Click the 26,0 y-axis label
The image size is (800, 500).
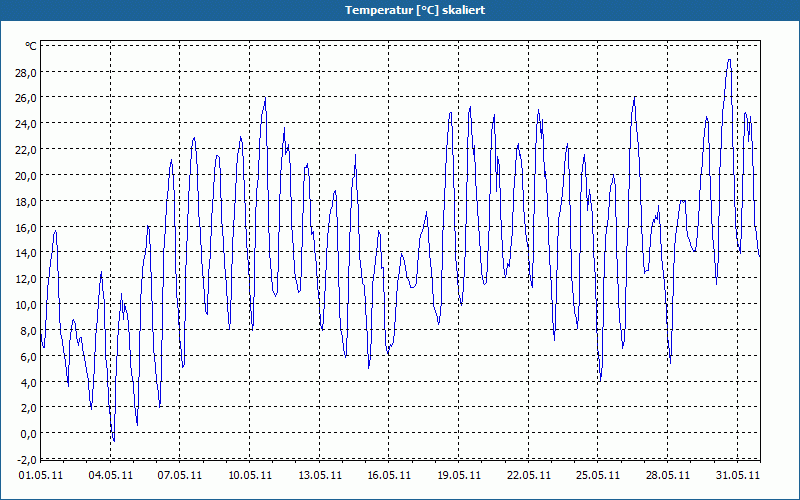click(x=26, y=98)
